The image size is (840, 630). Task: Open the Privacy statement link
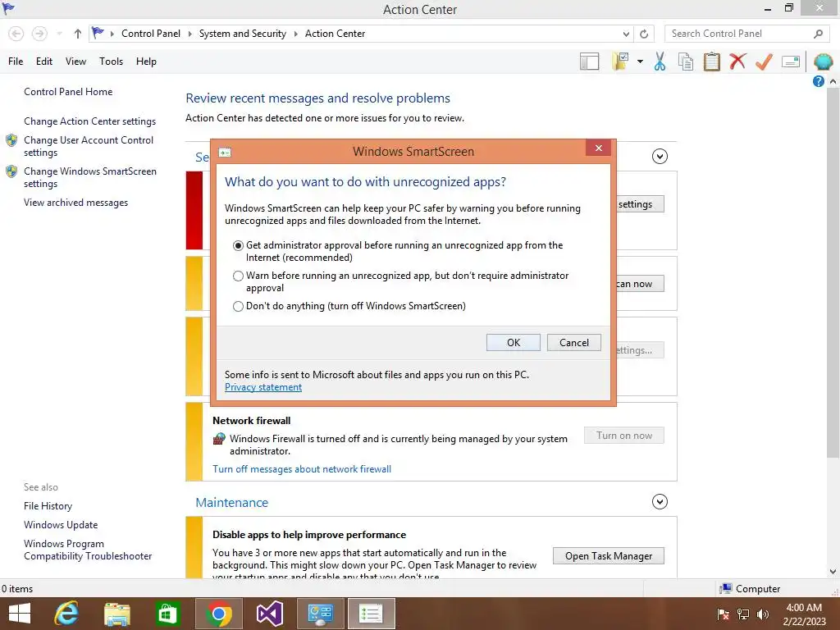tap(263, 387)
